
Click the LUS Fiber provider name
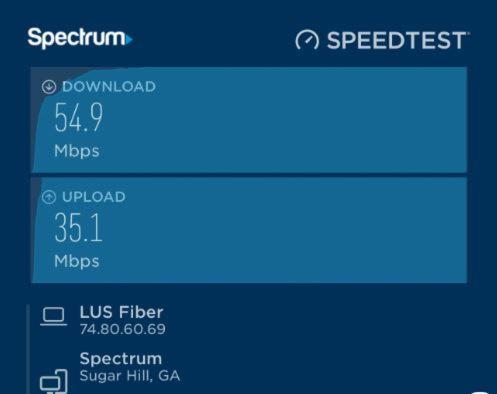coord(121,312)
